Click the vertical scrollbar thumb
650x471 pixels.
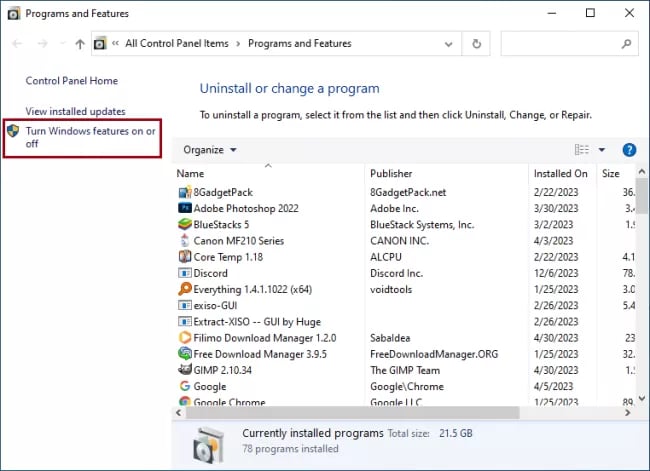pyautogui.click(x=642, y=196)
